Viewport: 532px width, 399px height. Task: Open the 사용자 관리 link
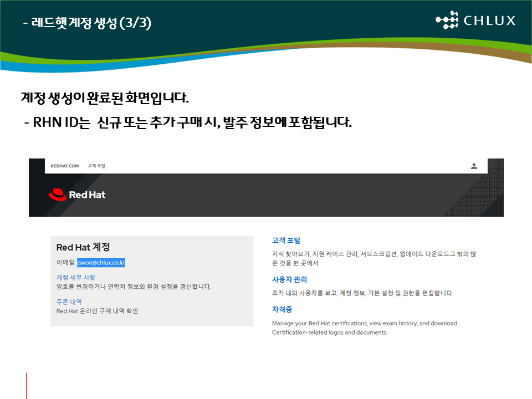(x=289, y=279)
